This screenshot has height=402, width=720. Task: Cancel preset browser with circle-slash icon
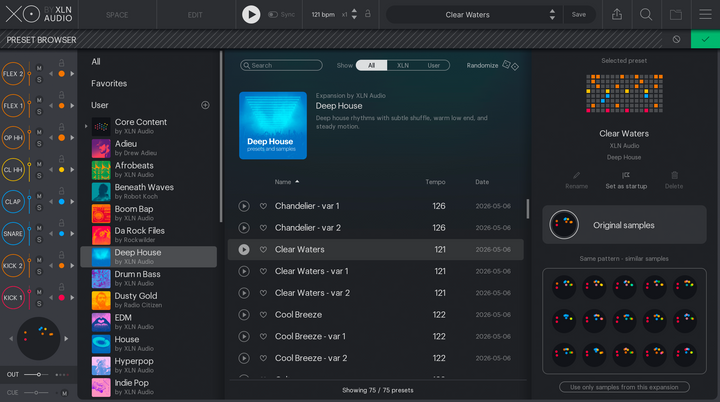[676, 40]
